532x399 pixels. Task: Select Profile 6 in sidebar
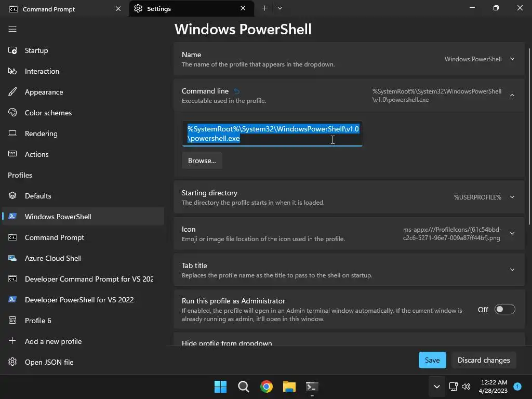click(x=83, y=320)
